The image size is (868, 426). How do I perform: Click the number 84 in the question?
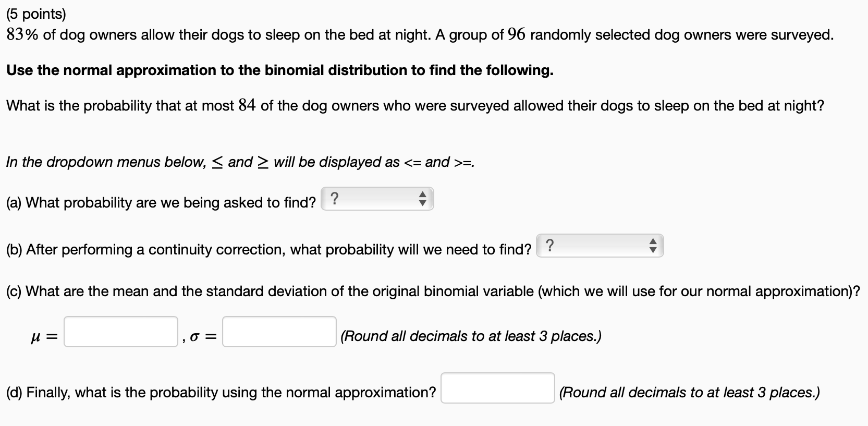[x=247, y=105]
